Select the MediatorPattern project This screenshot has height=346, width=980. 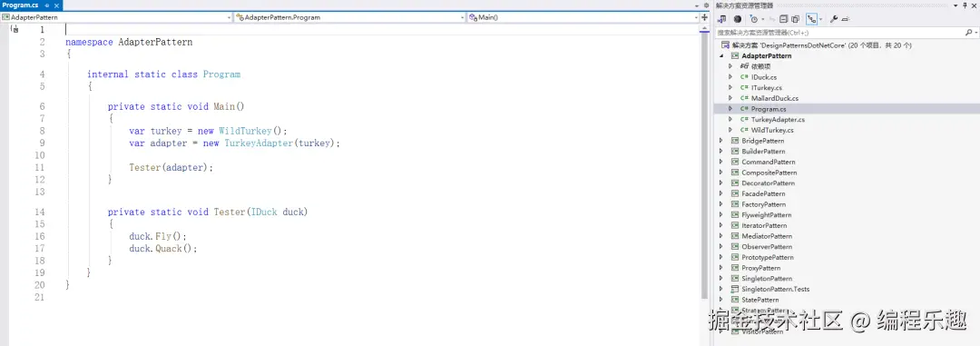(766, 236)
